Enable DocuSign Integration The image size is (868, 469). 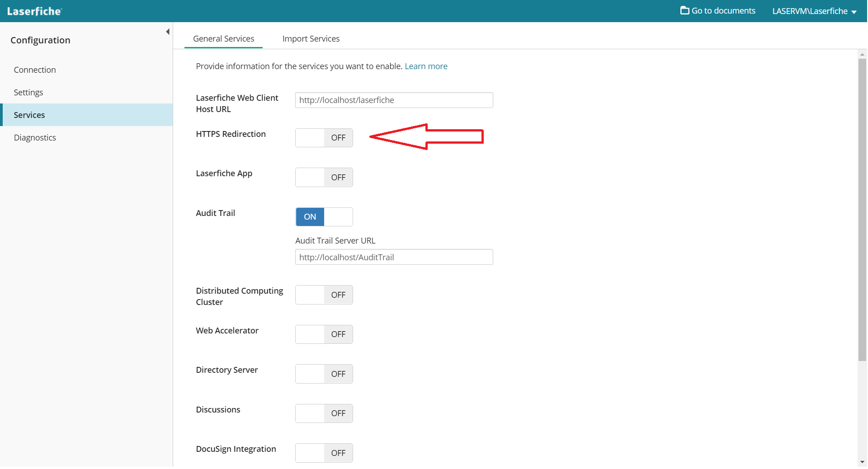click(x=324, y=453)
